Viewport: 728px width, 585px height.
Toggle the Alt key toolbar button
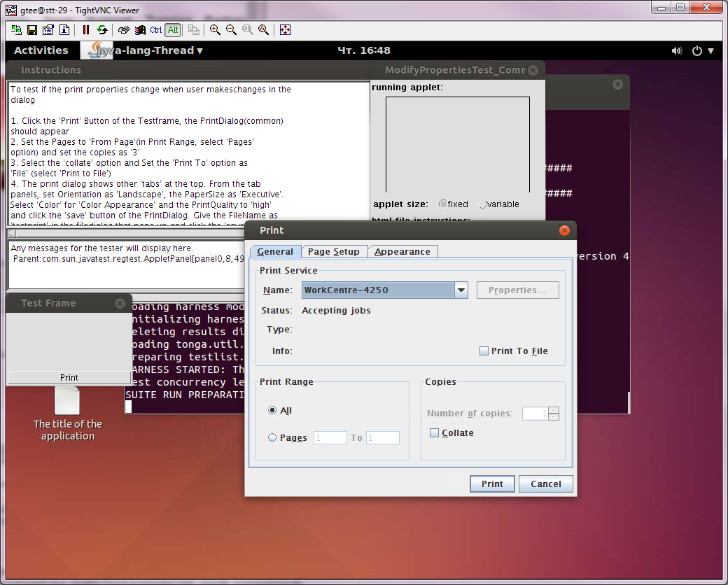[x=173, y=30]
